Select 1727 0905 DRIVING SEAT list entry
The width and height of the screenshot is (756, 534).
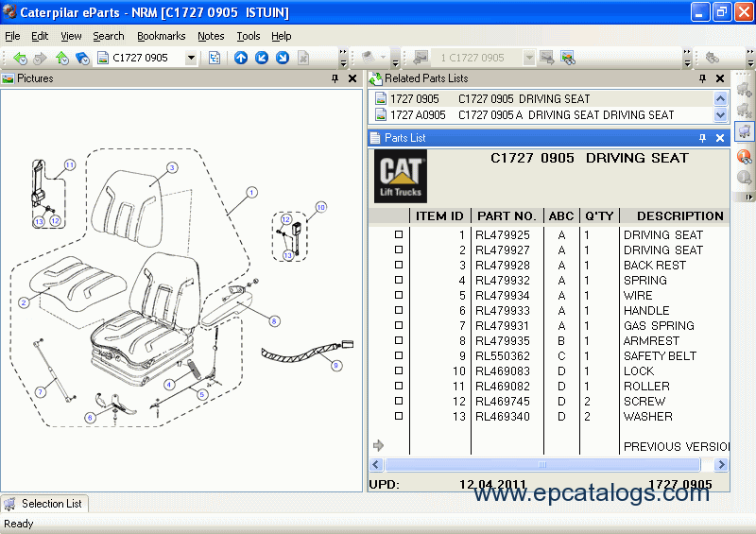point(541,99)
